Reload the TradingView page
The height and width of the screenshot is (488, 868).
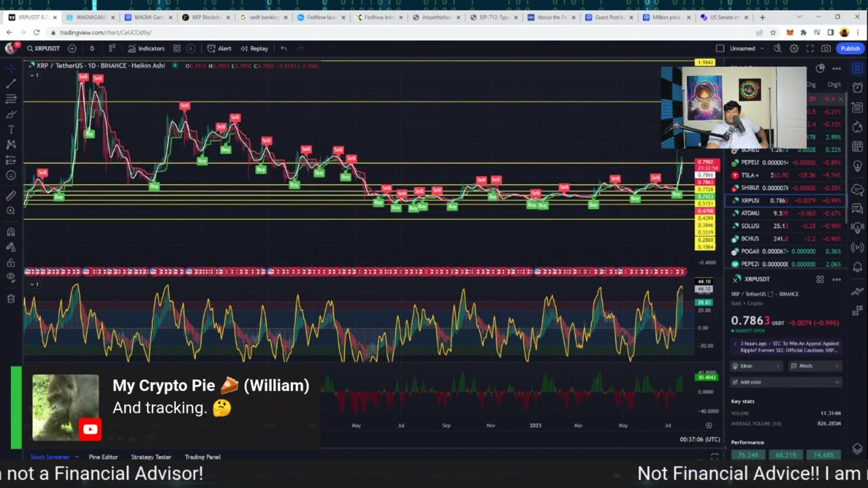(x=36, y=32)
